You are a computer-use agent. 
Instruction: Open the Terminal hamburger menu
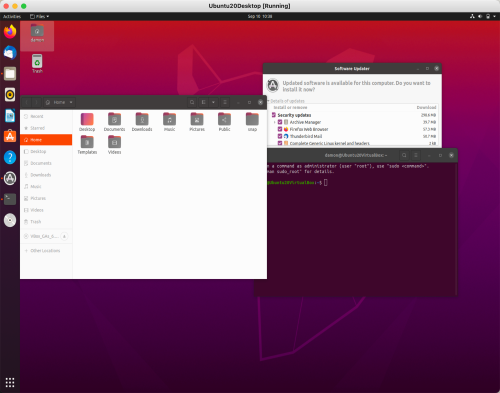416,155
